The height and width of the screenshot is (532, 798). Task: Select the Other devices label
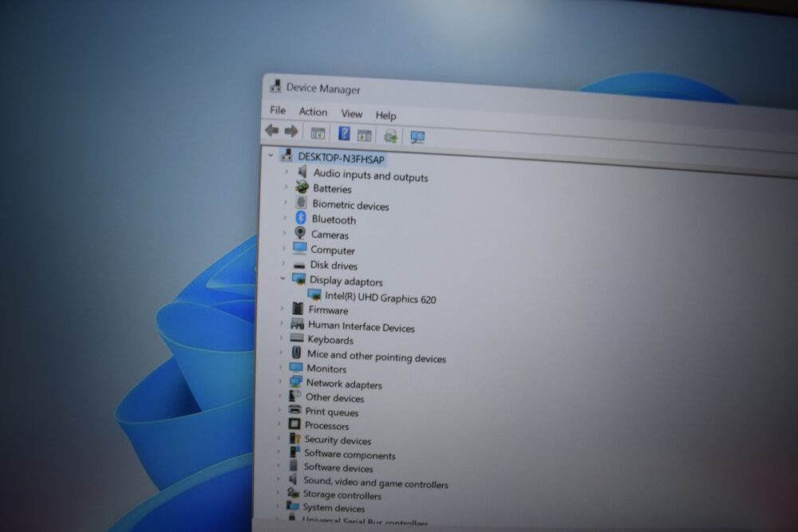pos(334,398)
